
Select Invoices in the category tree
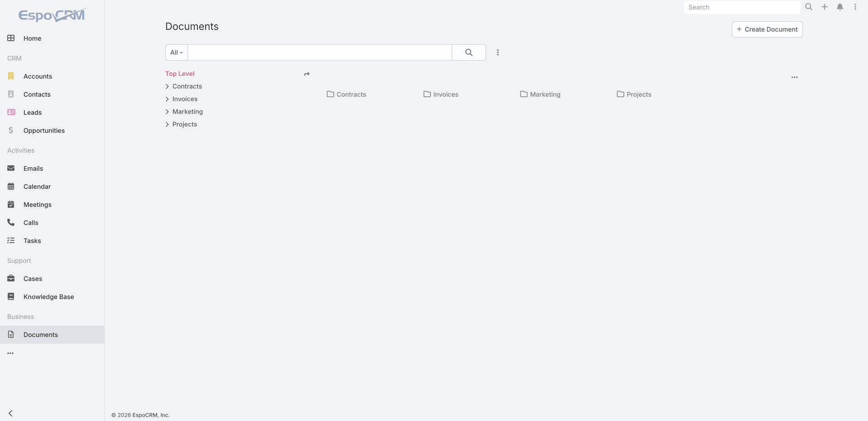(x=185, y=99)
